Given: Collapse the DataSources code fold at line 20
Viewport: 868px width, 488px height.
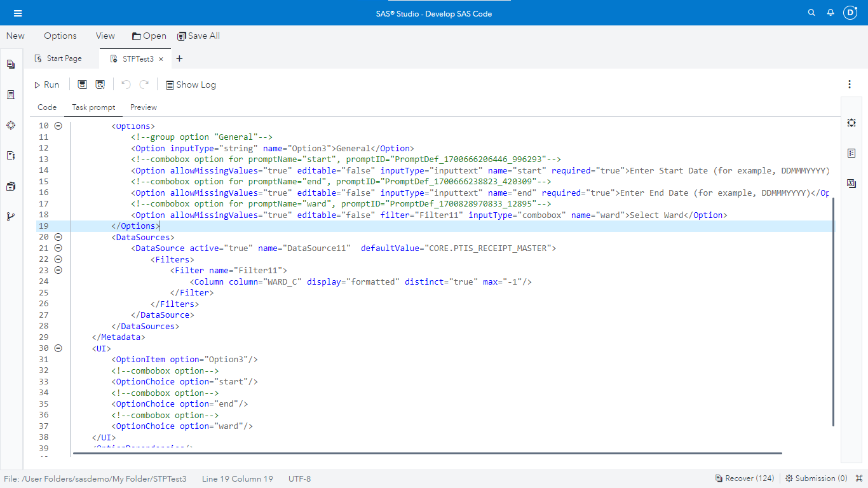Looking at the screenshot, I should (x=58, y=236).
